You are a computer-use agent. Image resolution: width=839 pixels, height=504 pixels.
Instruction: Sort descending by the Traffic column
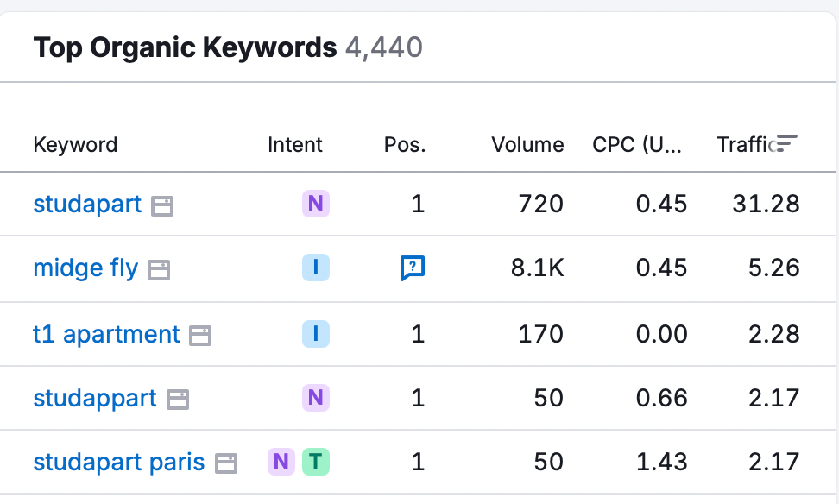click(x=748, y=145)
